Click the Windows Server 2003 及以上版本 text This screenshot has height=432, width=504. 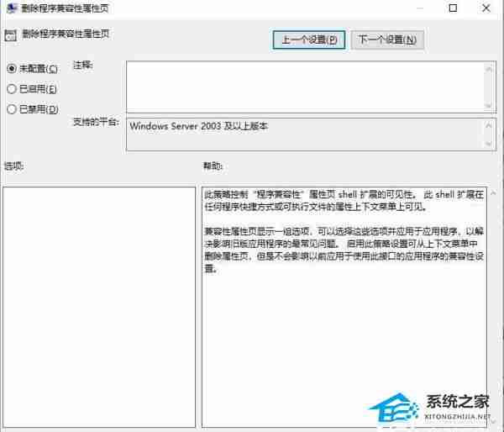[198, 126]
